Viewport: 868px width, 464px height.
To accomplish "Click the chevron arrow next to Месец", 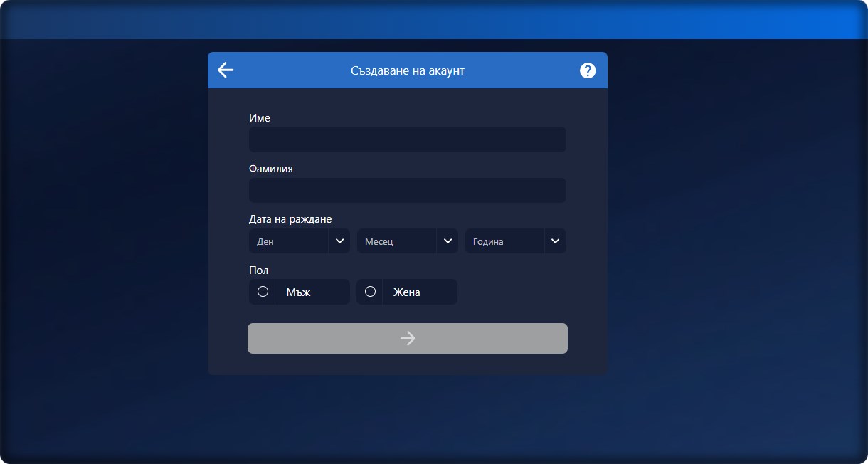I will (448, 241).
